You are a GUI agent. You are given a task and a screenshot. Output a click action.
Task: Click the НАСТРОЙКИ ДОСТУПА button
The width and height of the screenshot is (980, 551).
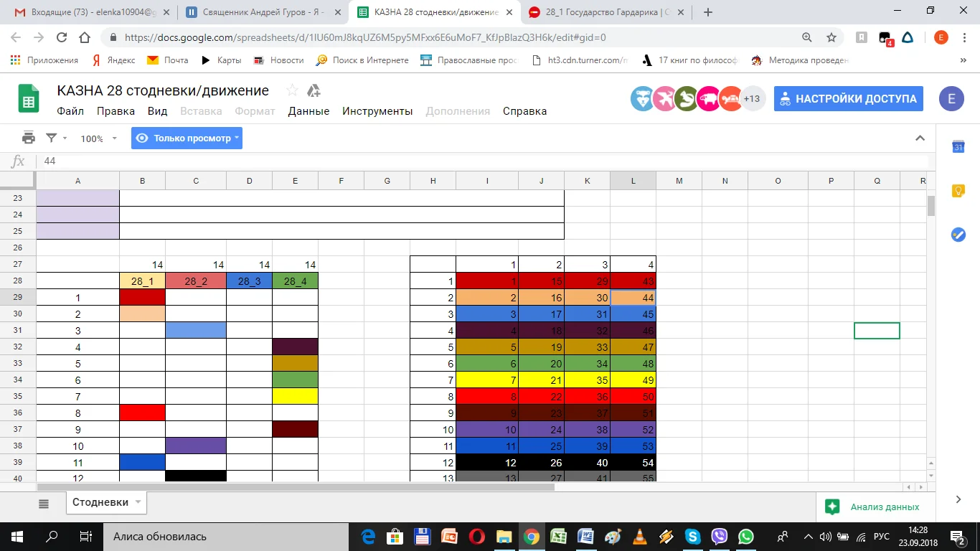click(849, 99)
